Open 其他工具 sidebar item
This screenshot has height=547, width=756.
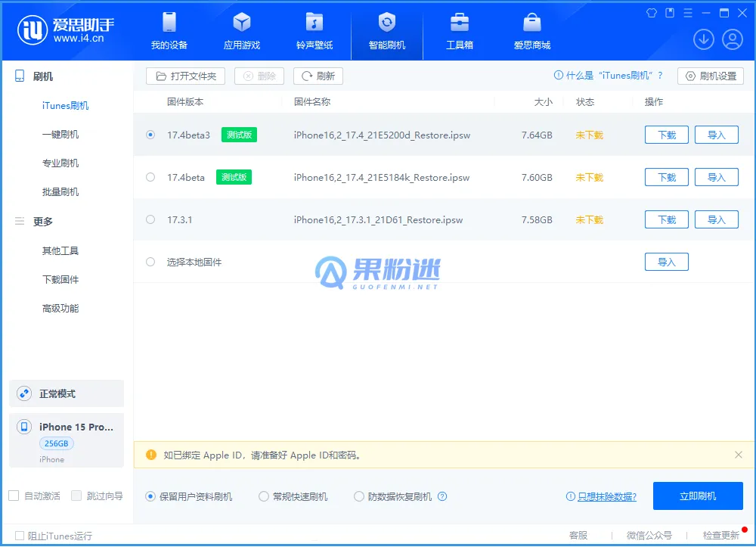click(60, 251)
